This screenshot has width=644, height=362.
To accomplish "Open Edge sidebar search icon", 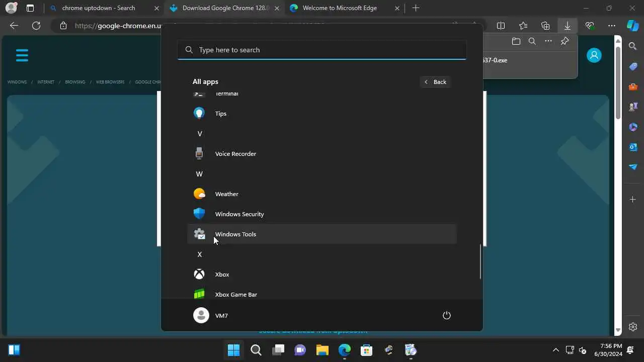I will click(633, 46).
